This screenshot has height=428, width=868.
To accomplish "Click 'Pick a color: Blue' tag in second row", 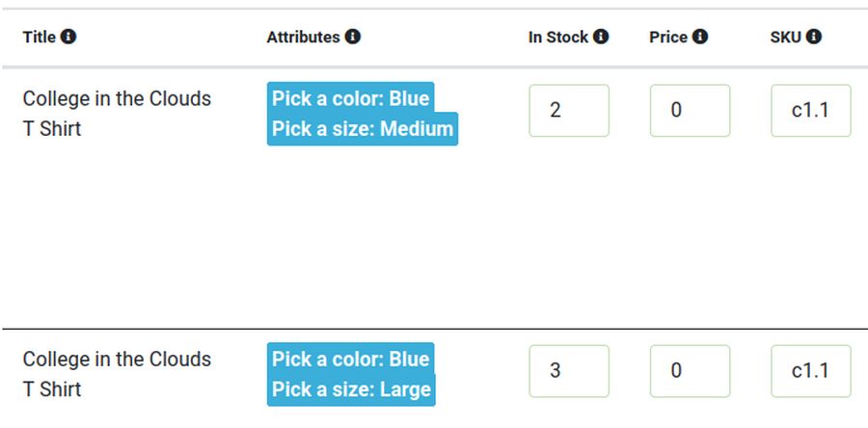I will click(x=350, y=359).
